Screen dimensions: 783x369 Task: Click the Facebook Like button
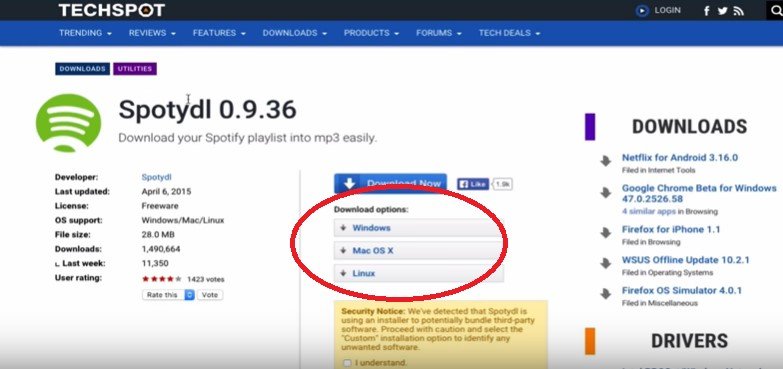pos(472,184)
